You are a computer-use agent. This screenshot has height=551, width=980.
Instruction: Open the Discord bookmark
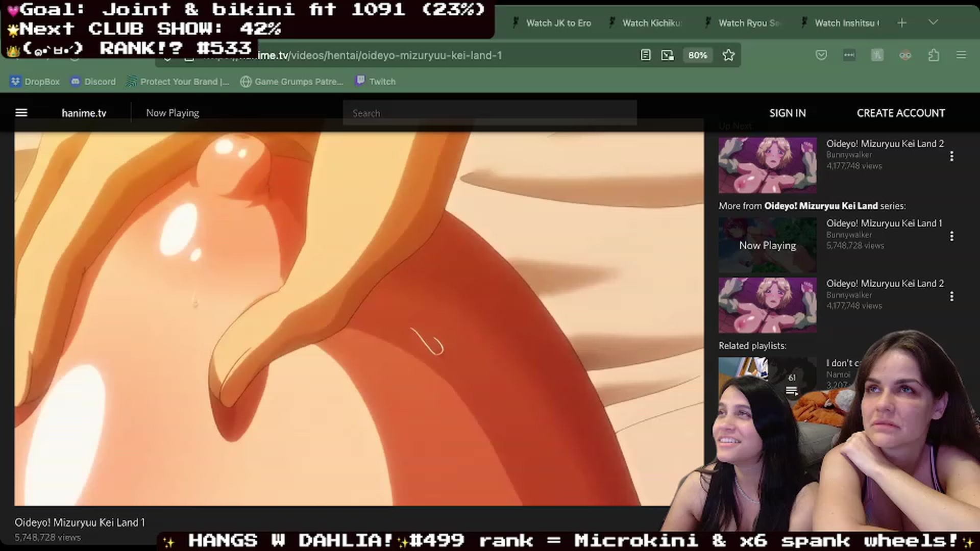tap(93, 82)
